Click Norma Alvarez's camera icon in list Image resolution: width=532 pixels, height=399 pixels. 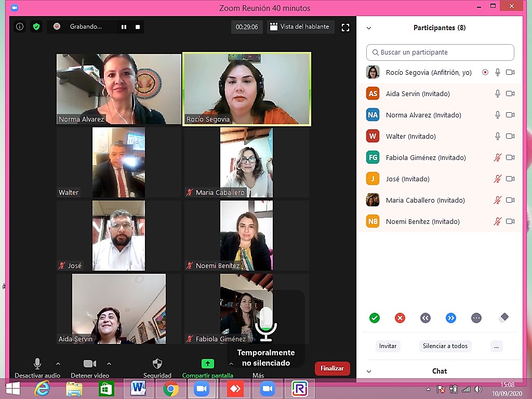pos(510,115)
